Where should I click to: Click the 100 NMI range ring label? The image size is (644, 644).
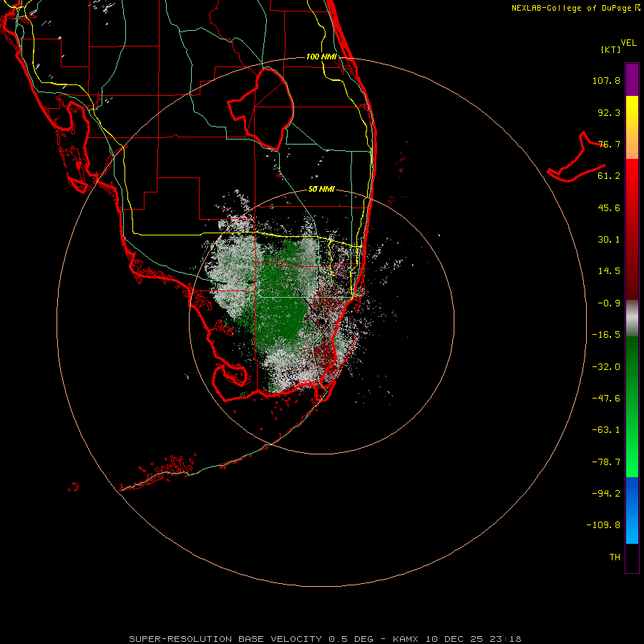pos(321,57)
